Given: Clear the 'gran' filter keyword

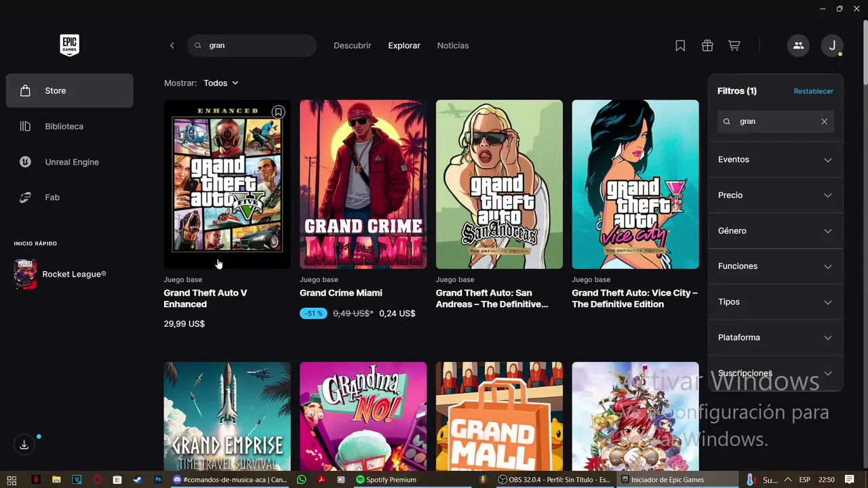Looking at the screenshot, I should tap(824, 121).
